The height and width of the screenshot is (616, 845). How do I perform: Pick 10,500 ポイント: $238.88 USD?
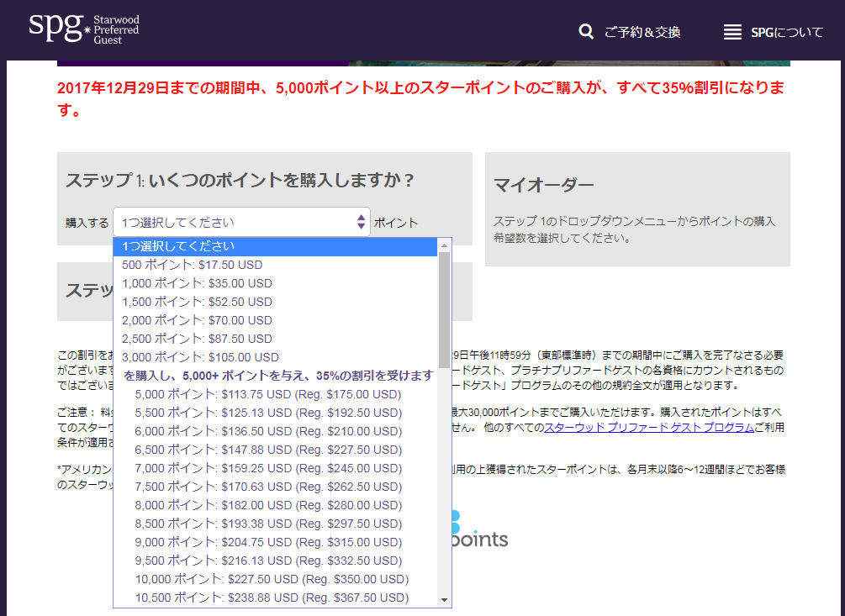click(275, 598)
